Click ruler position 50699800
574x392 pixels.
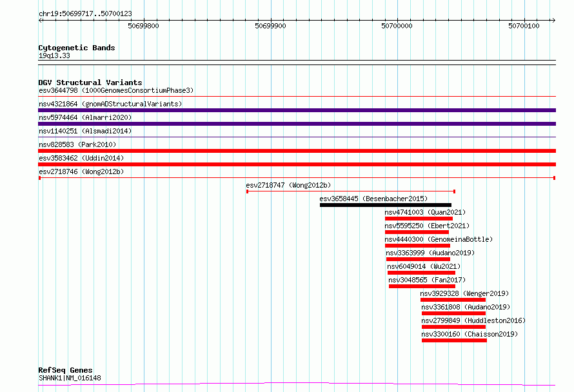(x=143, y=26)
